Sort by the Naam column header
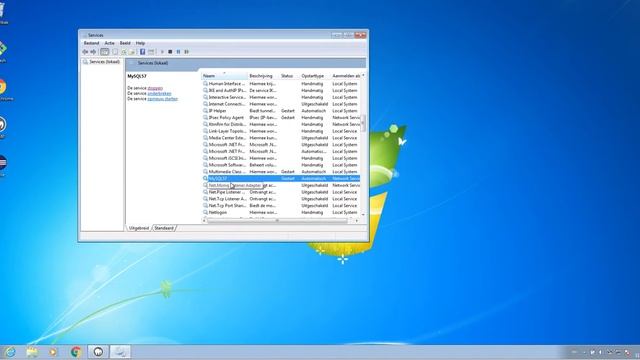This screenshot has width=640, height=360. point(224,76)
